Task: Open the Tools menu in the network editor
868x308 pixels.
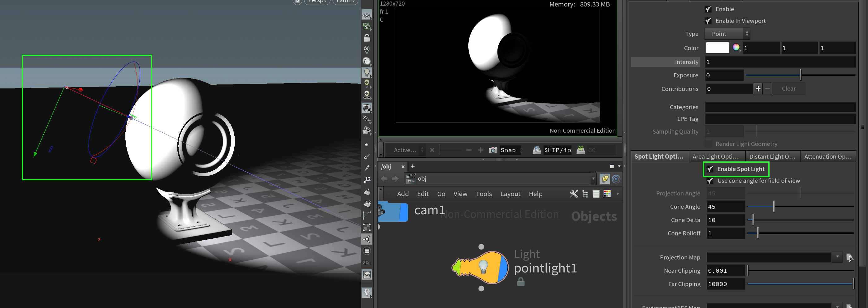Action: tap(484, 194)
